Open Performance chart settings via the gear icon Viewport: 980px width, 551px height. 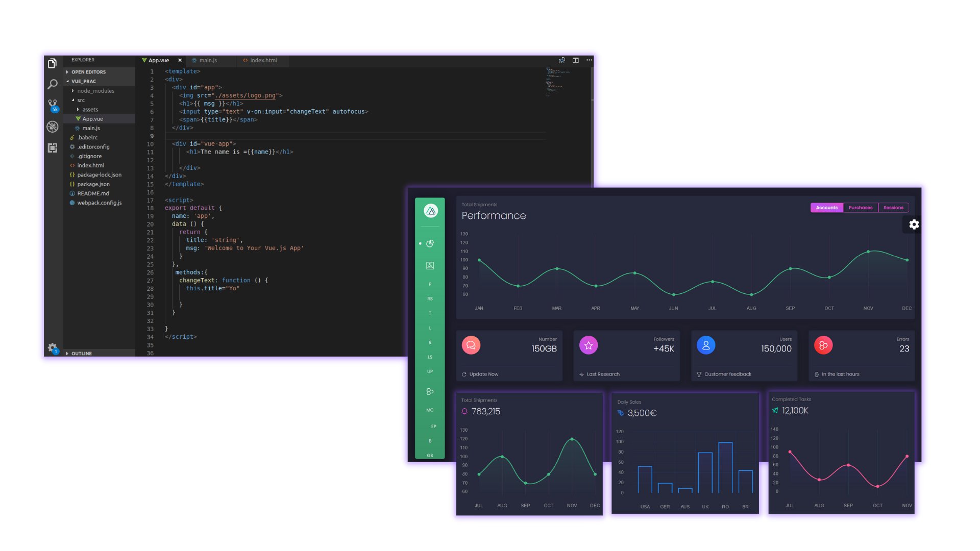[x=913, y=224]
